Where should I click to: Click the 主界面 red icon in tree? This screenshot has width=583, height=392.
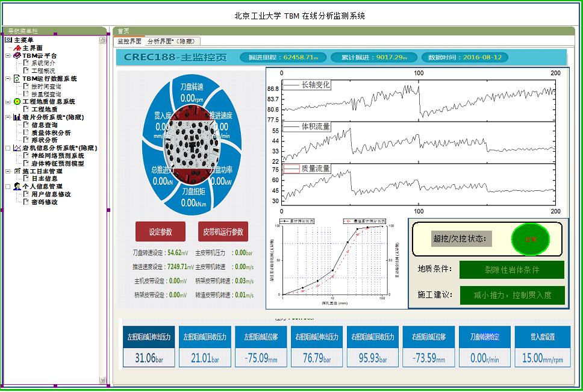(x=17, y=48)
